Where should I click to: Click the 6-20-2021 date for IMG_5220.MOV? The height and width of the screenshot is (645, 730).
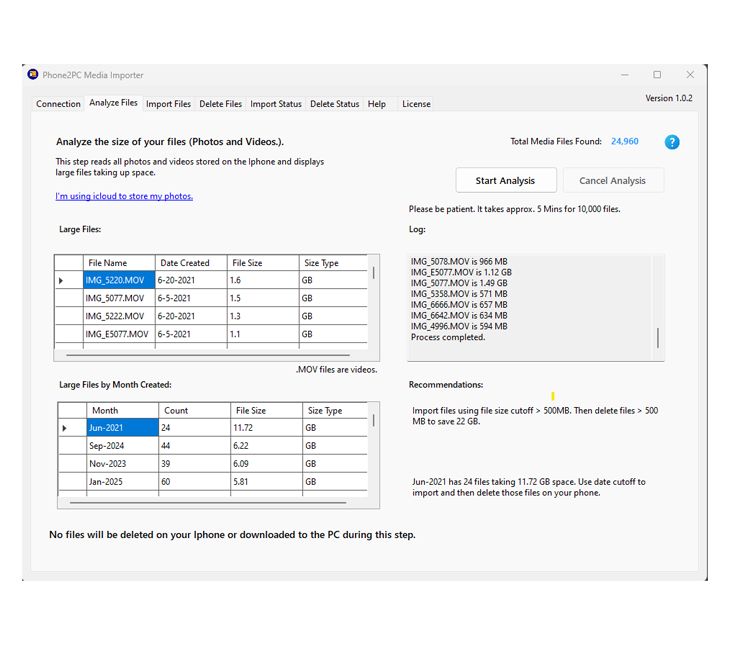(x=191, y=280)
